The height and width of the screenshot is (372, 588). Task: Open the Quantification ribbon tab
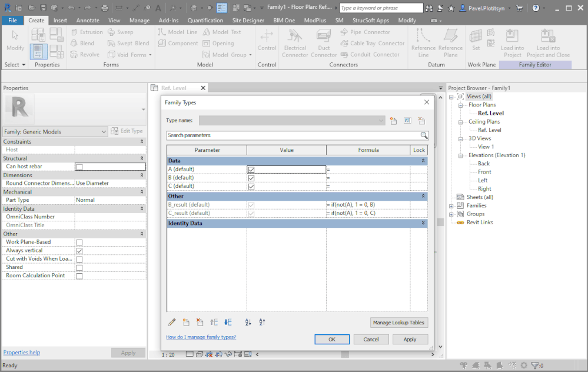(x=205, y=20)
